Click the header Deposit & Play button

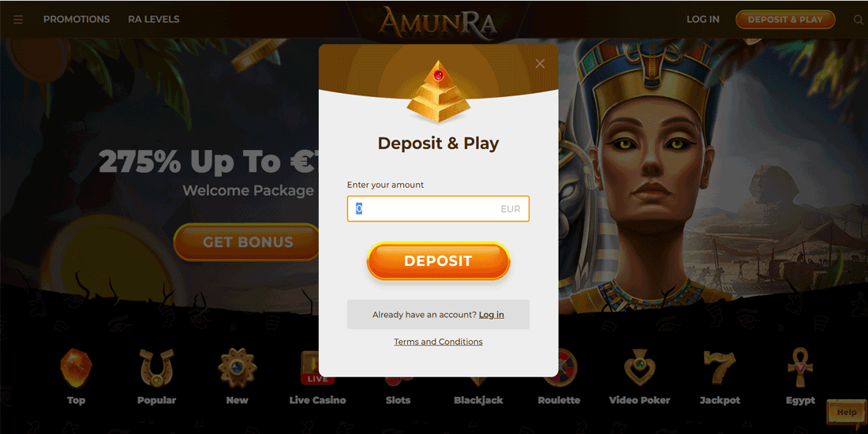(x=785, y=20)
